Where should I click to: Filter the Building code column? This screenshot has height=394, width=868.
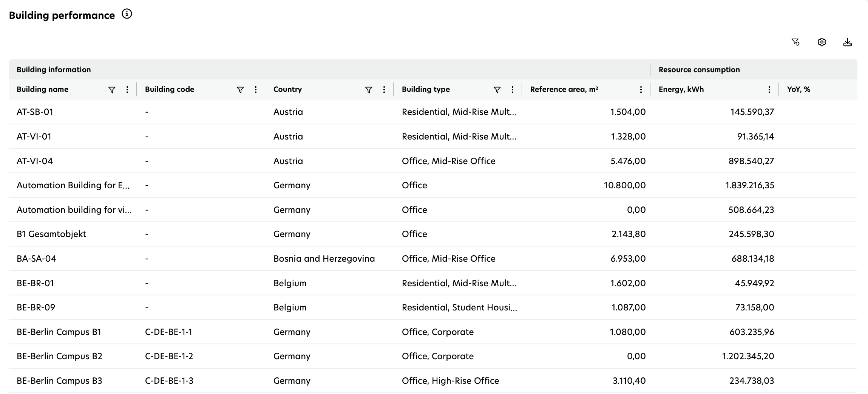(240, 90)
